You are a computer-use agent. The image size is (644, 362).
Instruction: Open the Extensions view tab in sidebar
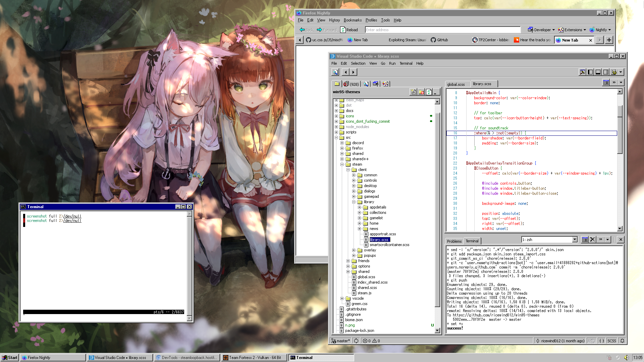385,84
